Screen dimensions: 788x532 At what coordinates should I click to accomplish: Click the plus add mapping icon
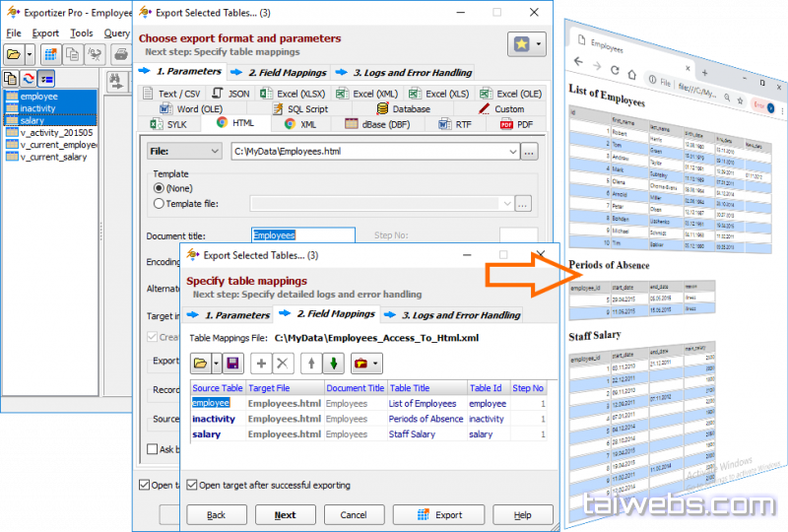click(261, 364)
